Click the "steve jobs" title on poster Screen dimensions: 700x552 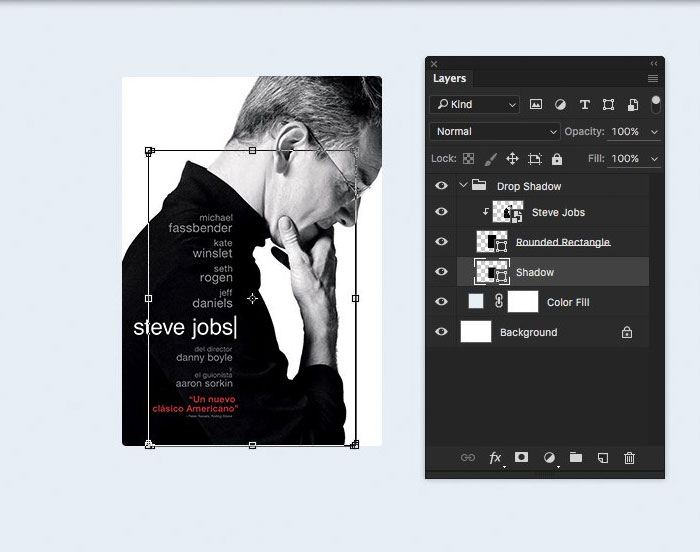point(183,327)
